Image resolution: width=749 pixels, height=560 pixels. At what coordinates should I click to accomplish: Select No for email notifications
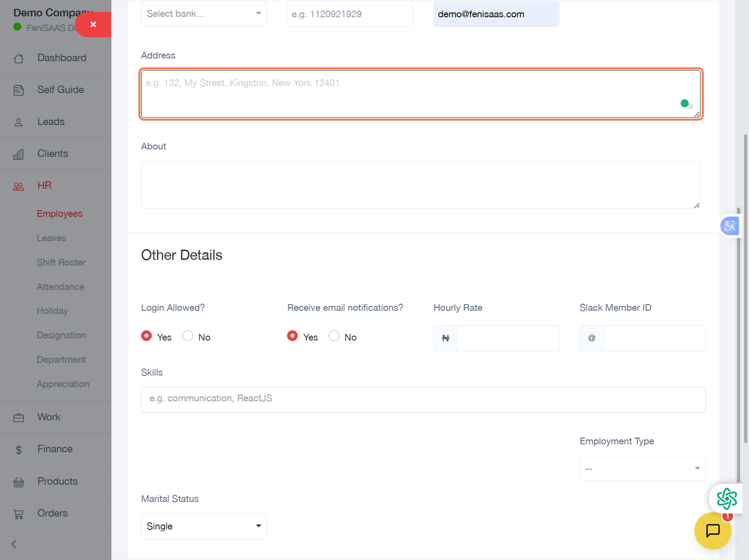tap(334, 336)
